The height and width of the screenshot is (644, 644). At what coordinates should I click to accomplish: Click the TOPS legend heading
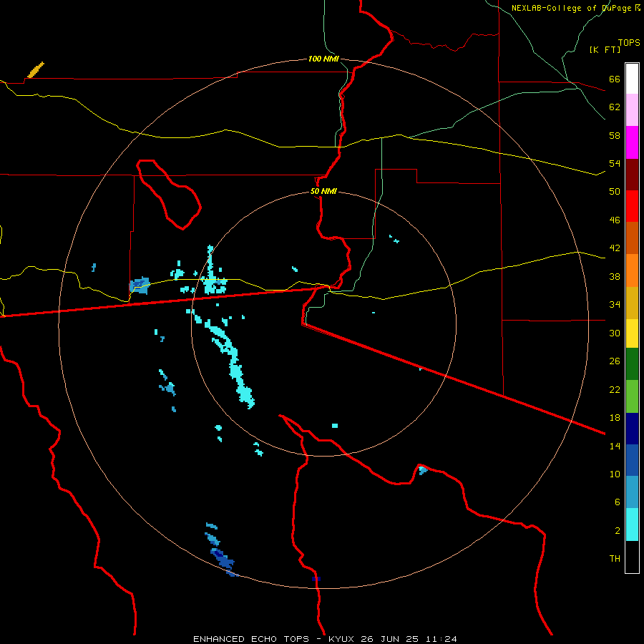click(x=629, y=43)
